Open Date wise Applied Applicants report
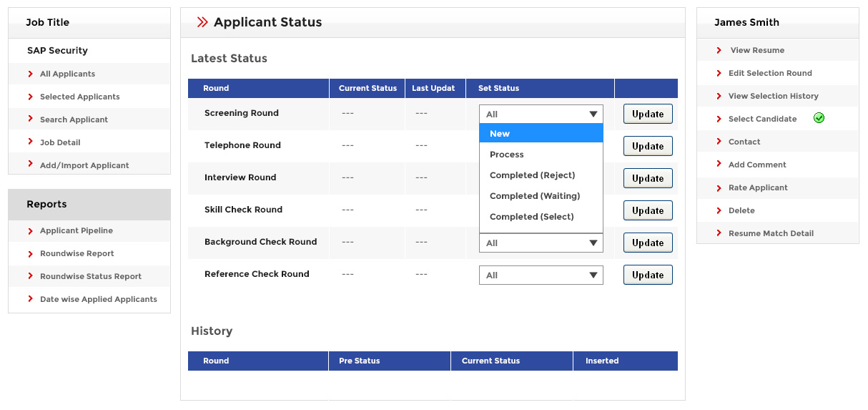This screenshot has width=868, height=410. (x=99, y=299)
